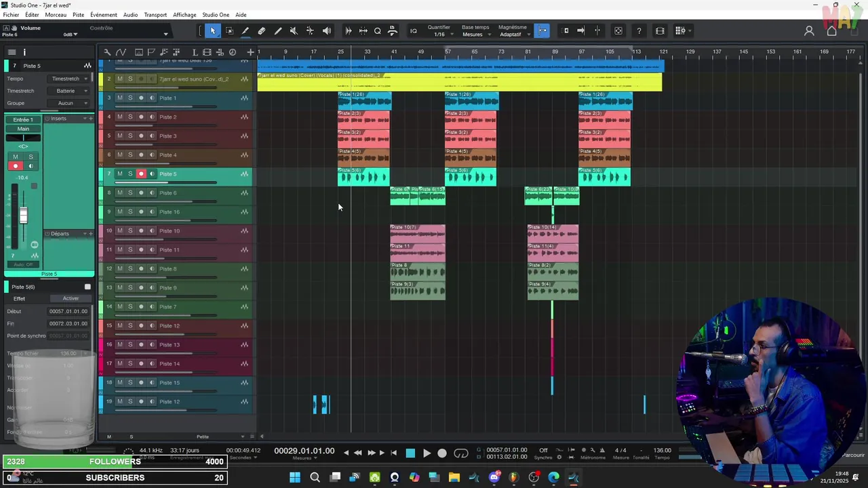Select the Mute tool
The width and height of the screenshot is (868, 488).
[x=294, y=30]
